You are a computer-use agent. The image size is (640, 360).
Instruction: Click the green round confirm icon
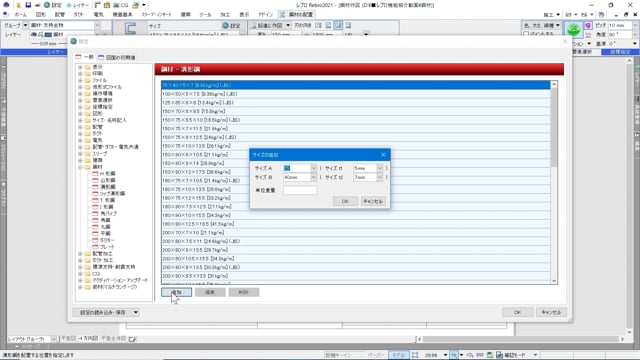click(x=573, y=29)
